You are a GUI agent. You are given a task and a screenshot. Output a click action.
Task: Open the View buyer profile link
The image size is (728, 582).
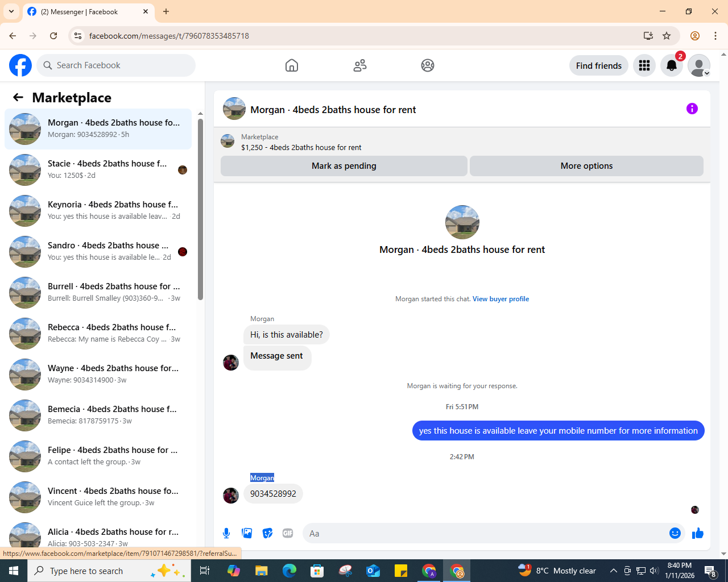click(x=500, y=299)
